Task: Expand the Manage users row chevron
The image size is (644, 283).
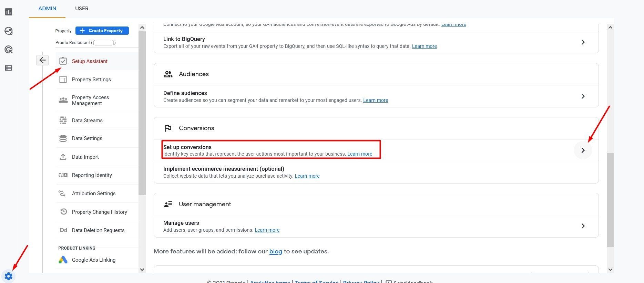Action: pyautogui.click(x=583, y=226)
